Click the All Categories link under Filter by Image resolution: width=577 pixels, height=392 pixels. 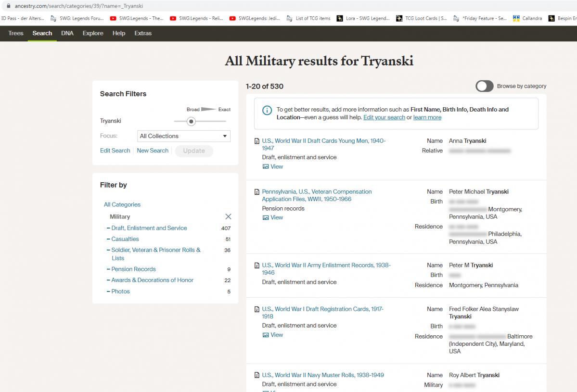[x=122, y=204]
